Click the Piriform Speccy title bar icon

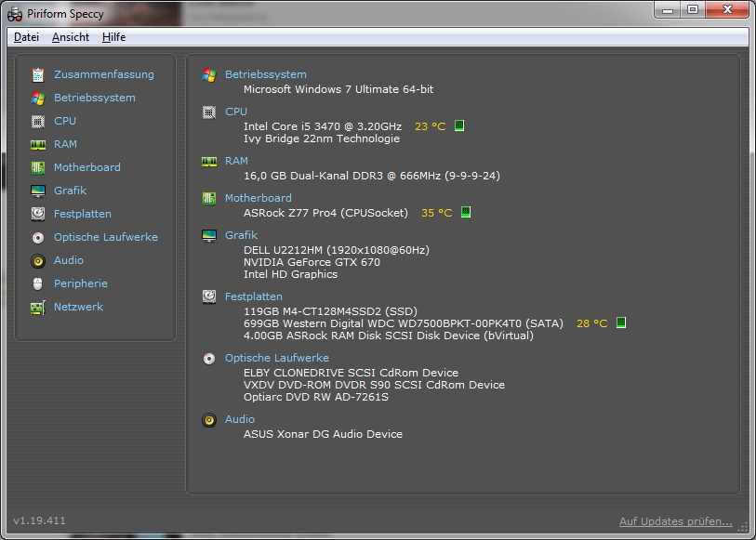pyautogui.click(x=15, y=14)
